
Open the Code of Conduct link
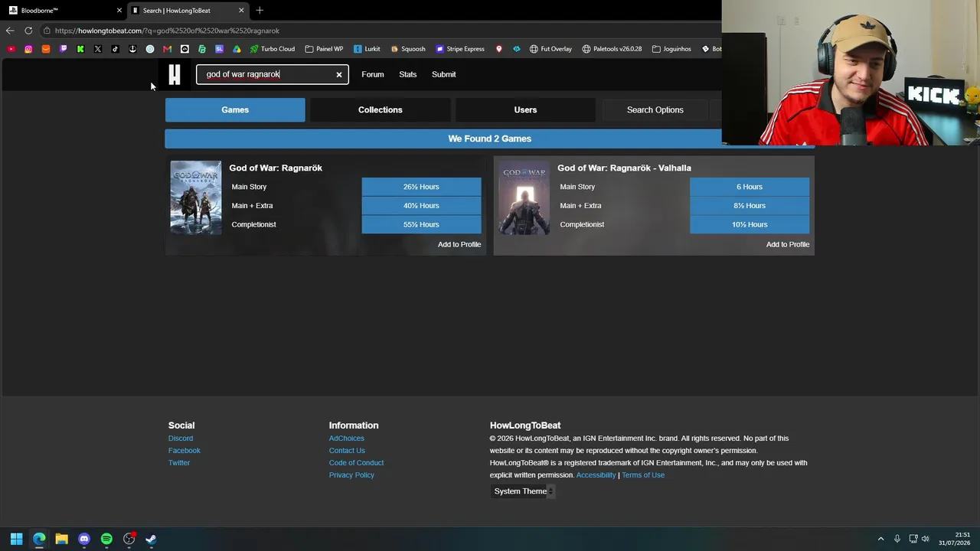(x=357, y=463)
